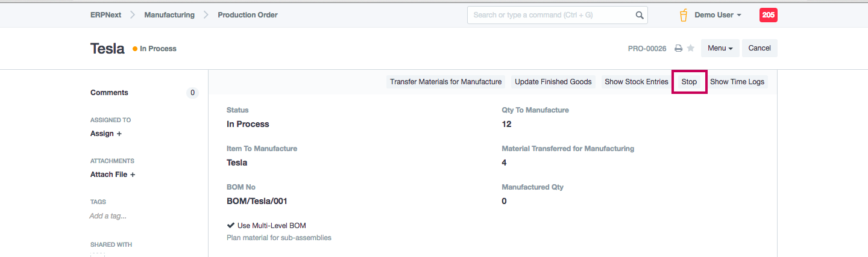Screen dimensions: 868x257
Task: Click the print icon beside PRO-00026
Action: coord(678,48)
